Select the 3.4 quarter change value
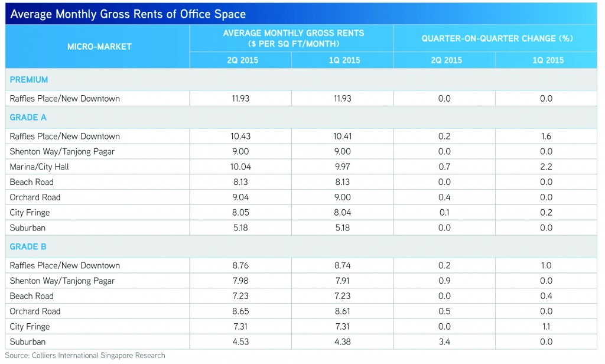The height and width of the screenshot is (364, 605). (x=444, y=342)
